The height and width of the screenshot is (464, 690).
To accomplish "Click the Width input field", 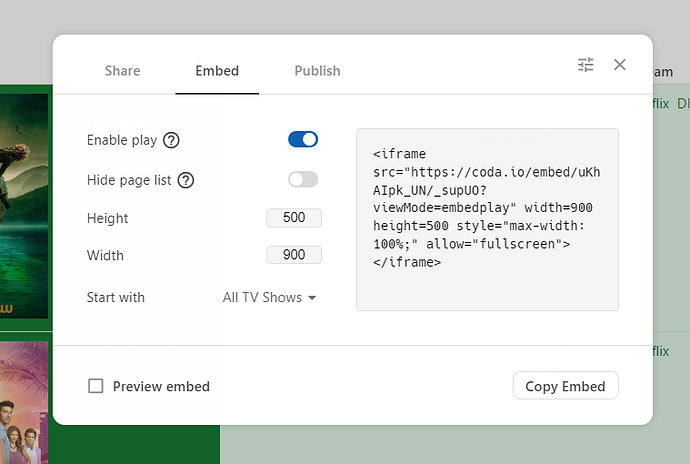I will [294, 255].
